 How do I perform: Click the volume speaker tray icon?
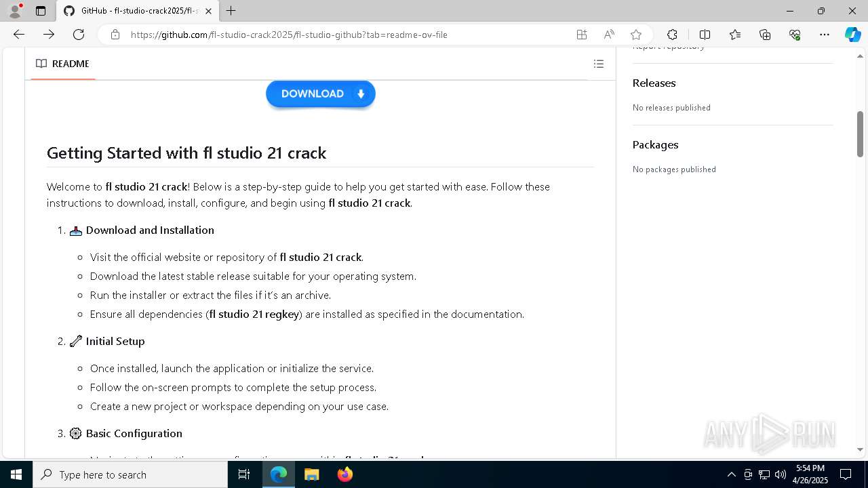pos(781,474)
